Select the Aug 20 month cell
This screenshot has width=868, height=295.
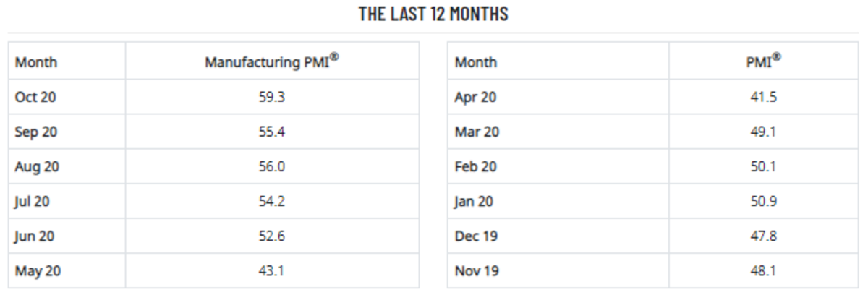click(x=37, y=166)
